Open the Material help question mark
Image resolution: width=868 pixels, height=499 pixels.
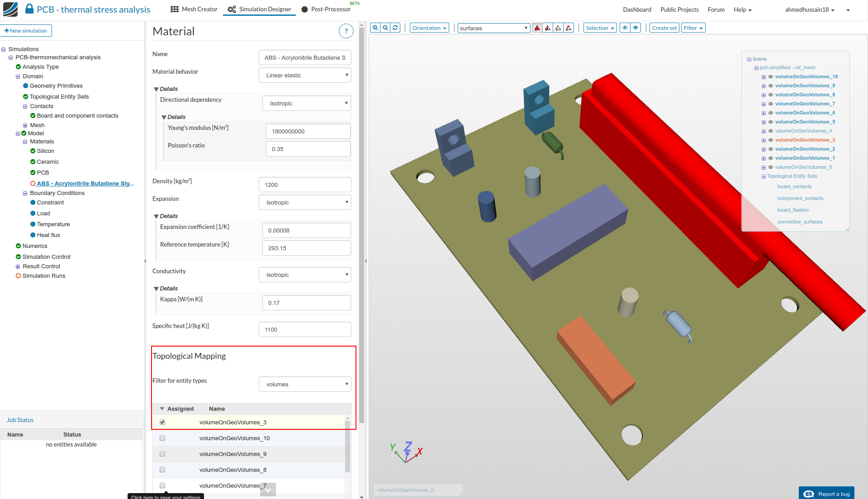[346, 31]
